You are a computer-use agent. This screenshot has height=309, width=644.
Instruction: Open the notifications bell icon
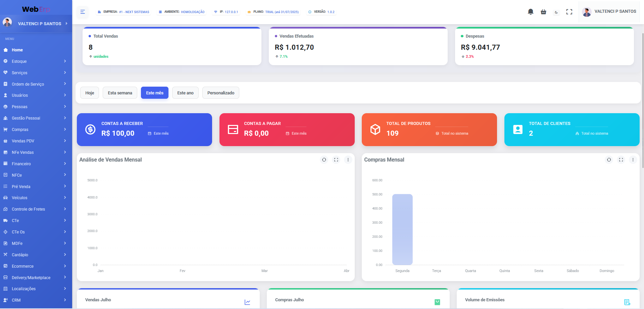tap(531, 12)
